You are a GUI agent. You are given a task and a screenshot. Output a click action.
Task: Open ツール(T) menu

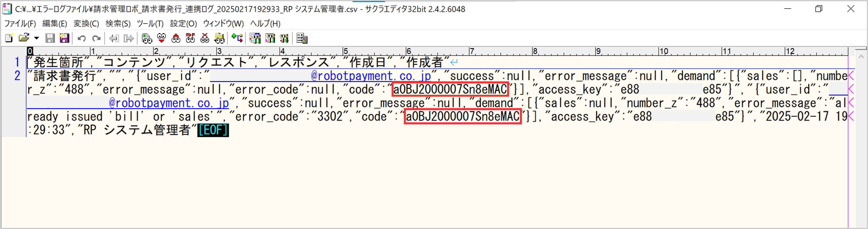(150, 24)
